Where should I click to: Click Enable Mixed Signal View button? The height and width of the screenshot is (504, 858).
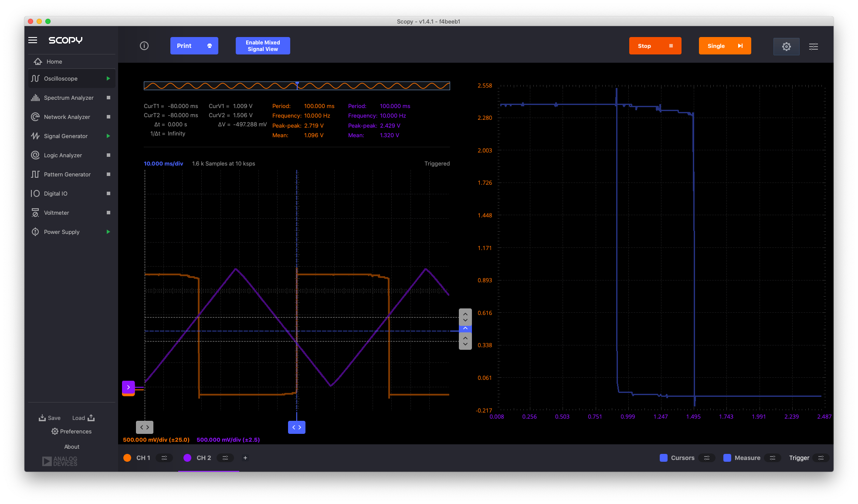(x=263, y=46)
